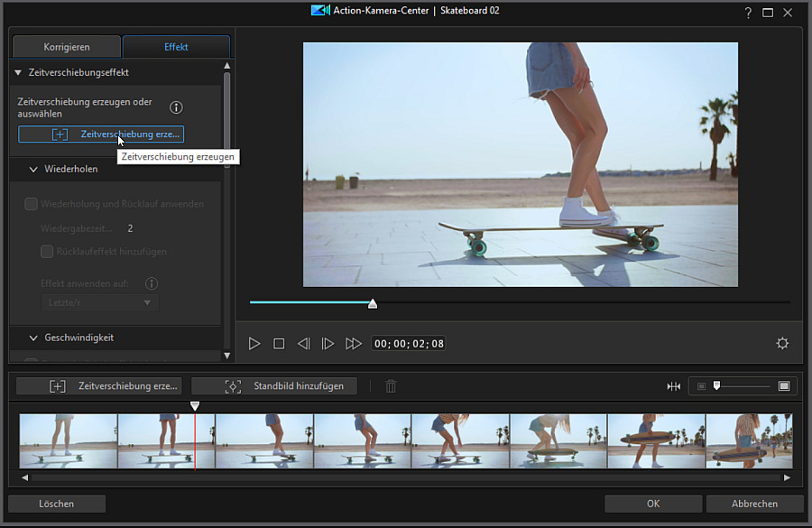Click the Standbild hinzufügen button

point(274,386)
